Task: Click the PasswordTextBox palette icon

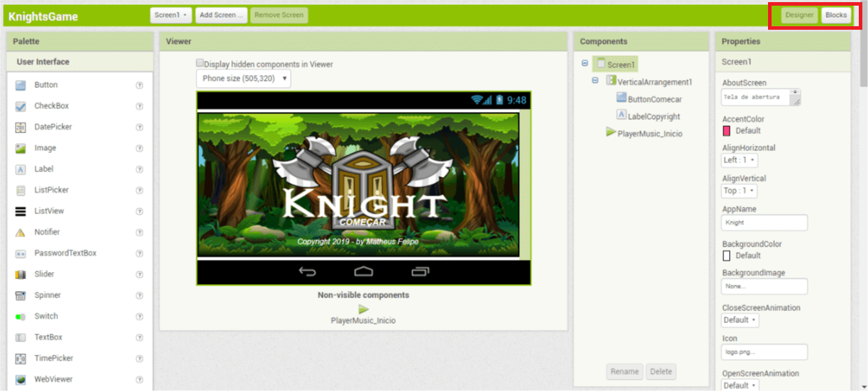Action: pyautogui.click(x=21, y=253)
